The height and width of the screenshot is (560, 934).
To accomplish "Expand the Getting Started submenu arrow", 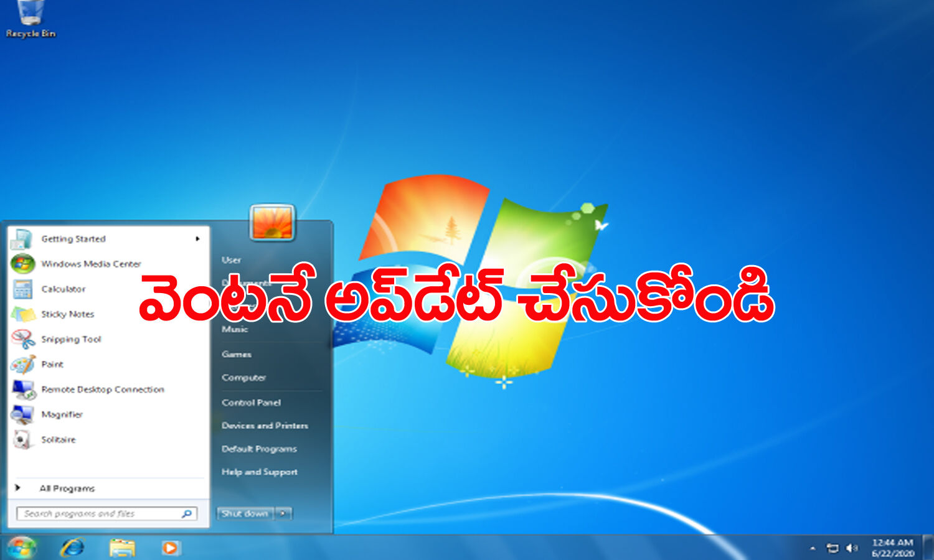I will pyautogui.click(x=197, y=239).
